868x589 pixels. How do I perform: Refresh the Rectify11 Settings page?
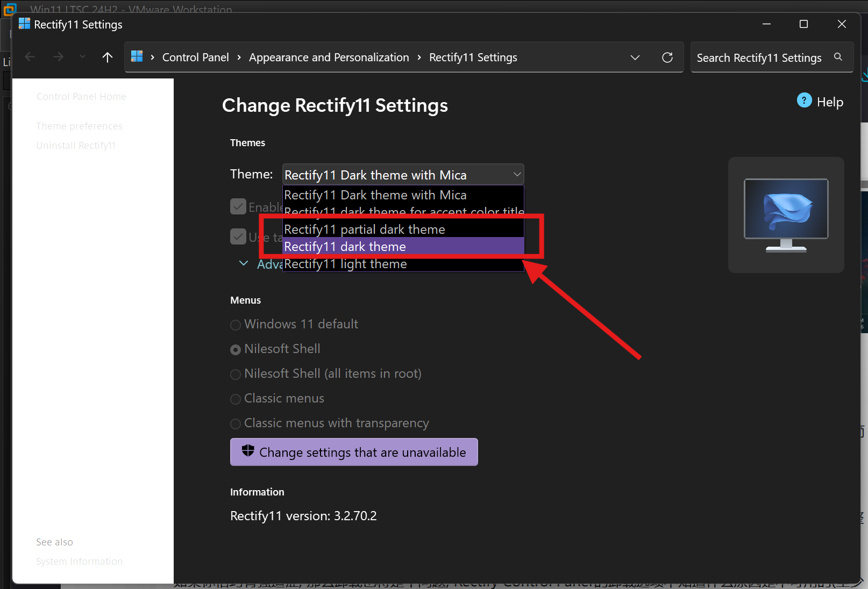coord(667,58)
